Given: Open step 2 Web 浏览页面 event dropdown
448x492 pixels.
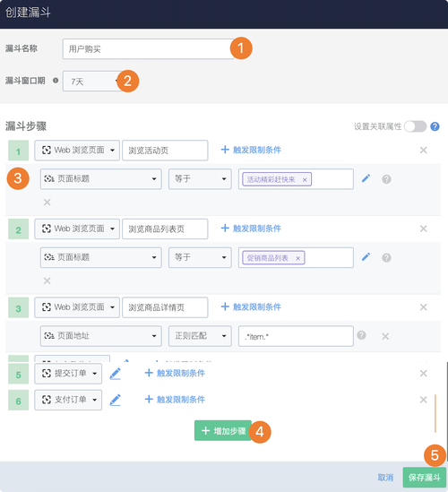Looking at the screenshot, I should coord(77,229).
